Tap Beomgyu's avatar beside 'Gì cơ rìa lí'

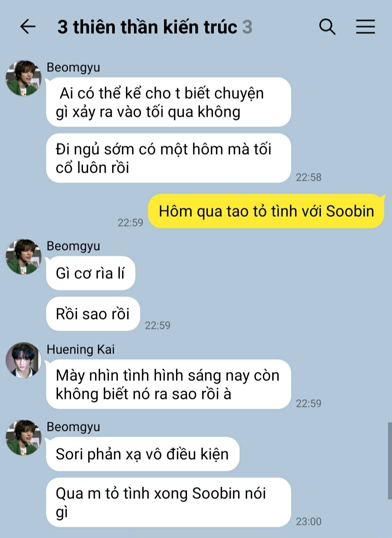24,257
